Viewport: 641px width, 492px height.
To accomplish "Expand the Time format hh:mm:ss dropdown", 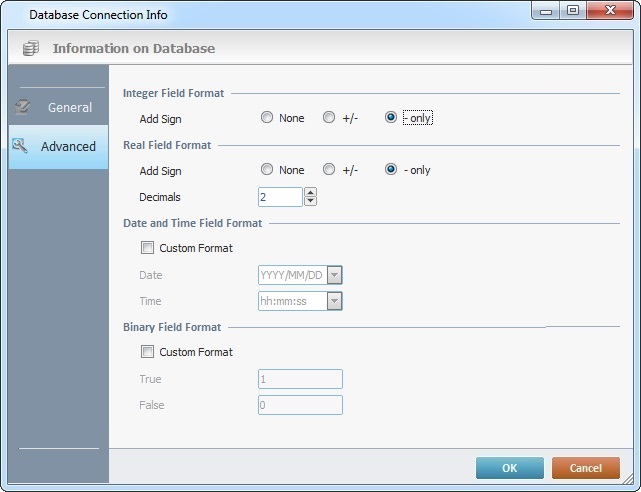I will point(334,301).
